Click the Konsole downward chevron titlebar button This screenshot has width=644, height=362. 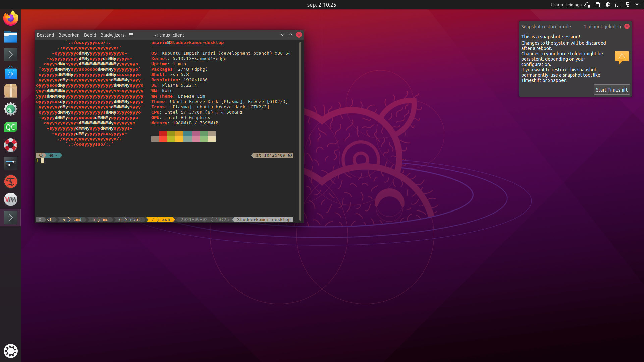click(283, 35)
